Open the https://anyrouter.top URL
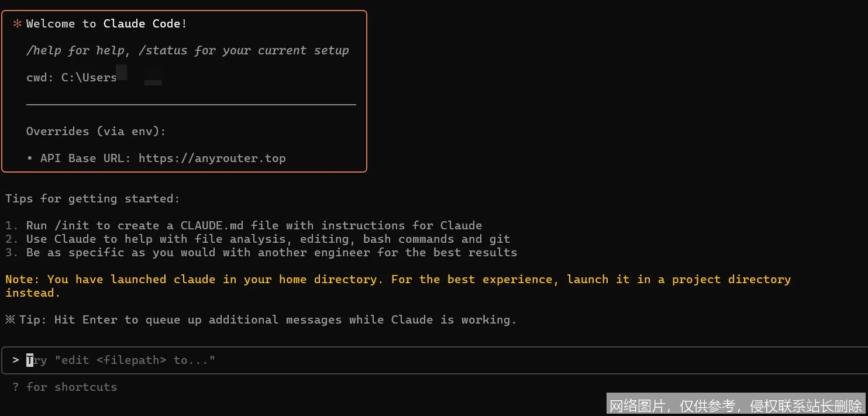Viewport: 868px width, 416px height. tap(212, 159)
